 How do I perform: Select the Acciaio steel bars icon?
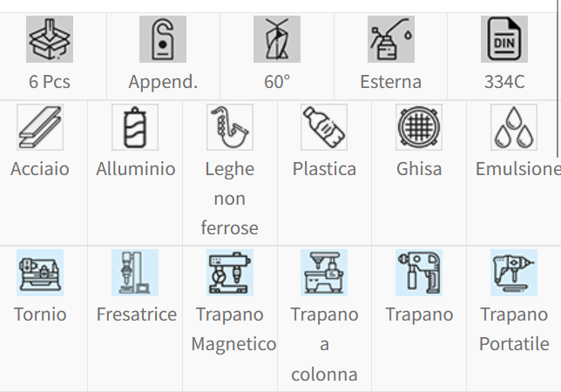(x=40, y=127)
